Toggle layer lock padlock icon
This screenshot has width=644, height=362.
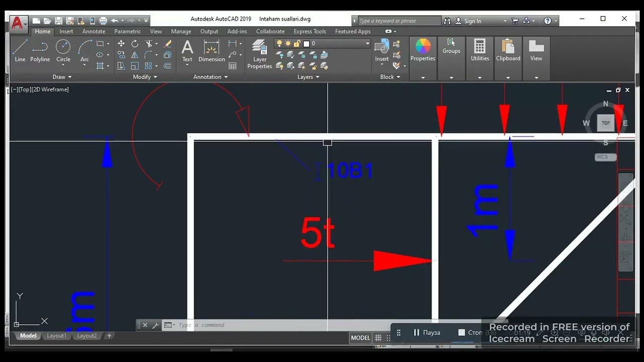297,44
